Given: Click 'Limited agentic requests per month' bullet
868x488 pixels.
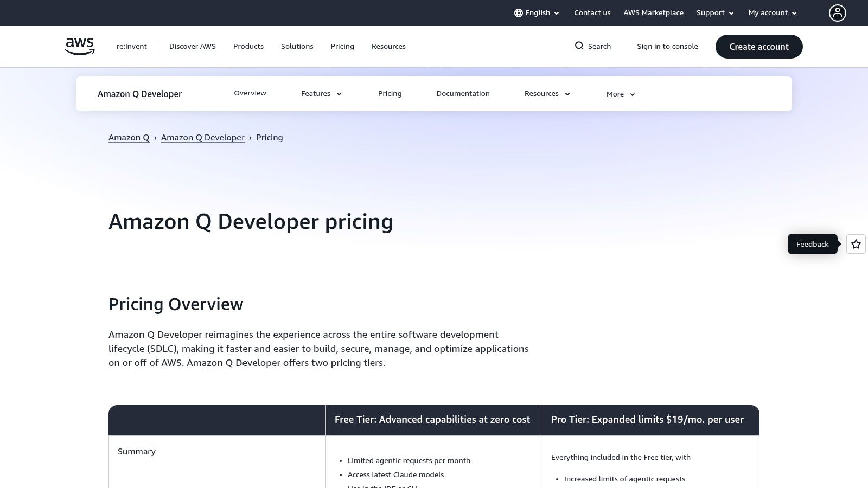Looking at the screenshot, I should (409, 460).
